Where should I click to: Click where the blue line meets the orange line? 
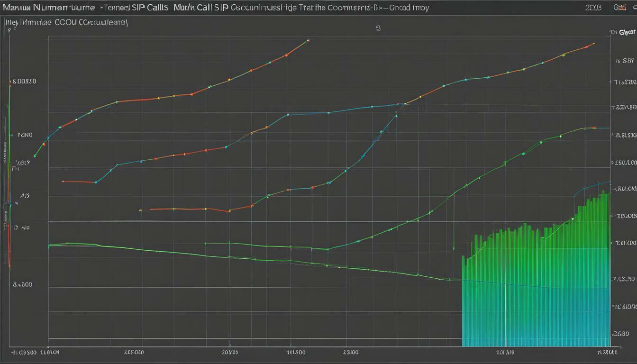click(x=404, y=103)
